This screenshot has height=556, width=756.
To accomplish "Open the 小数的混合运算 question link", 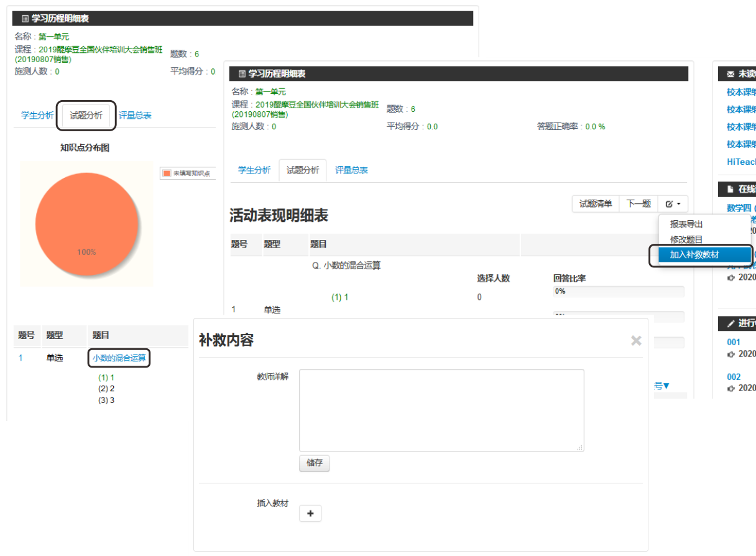I will (119, 358).
